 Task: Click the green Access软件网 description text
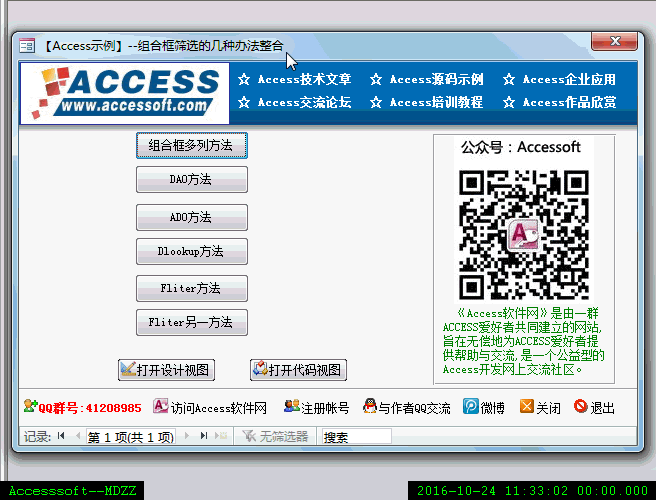[524, 341]
